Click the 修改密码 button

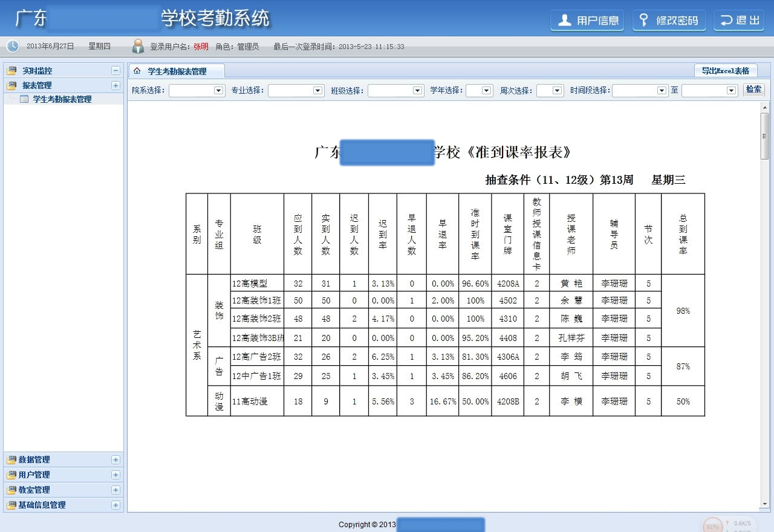(669, 20)
